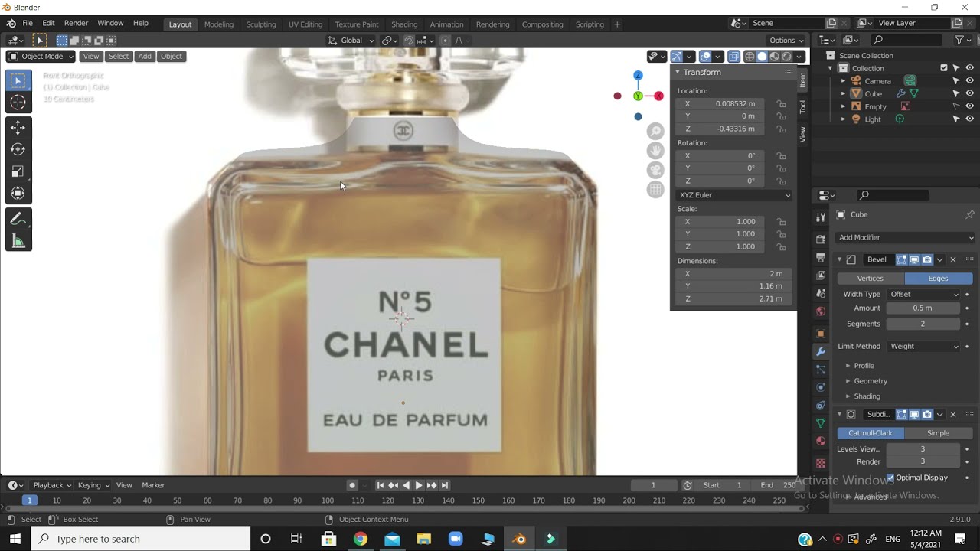
Task: Select Vertices in the Bevel modifier
Action: [x=871, y=279]
